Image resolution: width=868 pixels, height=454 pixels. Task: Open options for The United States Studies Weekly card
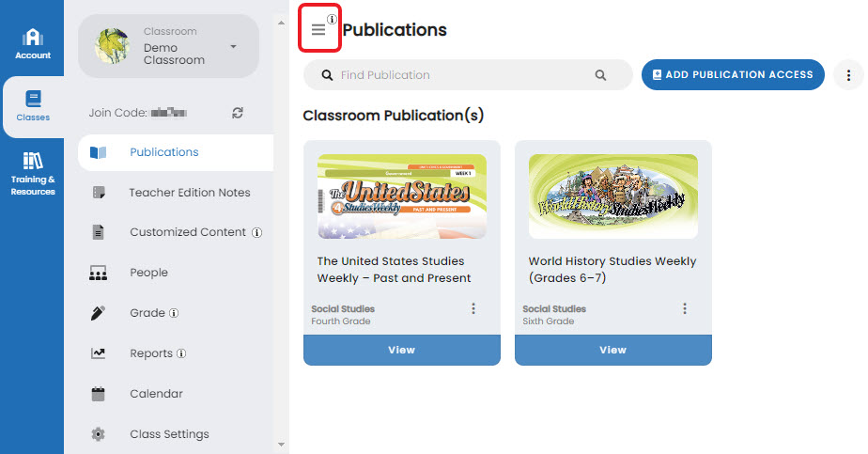[473, 308]
